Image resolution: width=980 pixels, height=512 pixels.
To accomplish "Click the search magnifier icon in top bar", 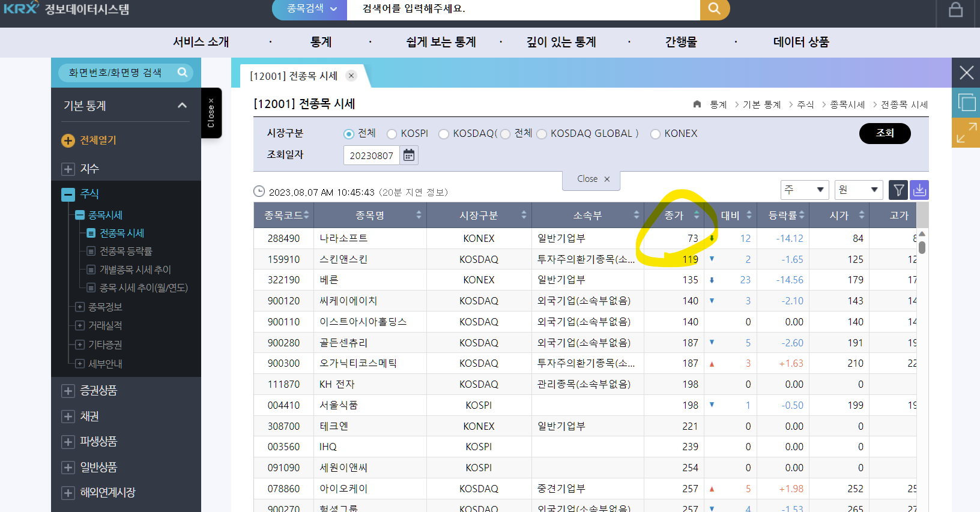I will pyautogui.click(x=714, y=8).
